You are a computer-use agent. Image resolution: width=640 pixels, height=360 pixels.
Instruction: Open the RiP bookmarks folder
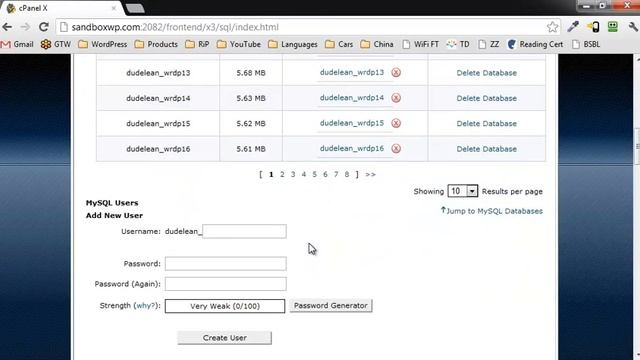[197, 44]
